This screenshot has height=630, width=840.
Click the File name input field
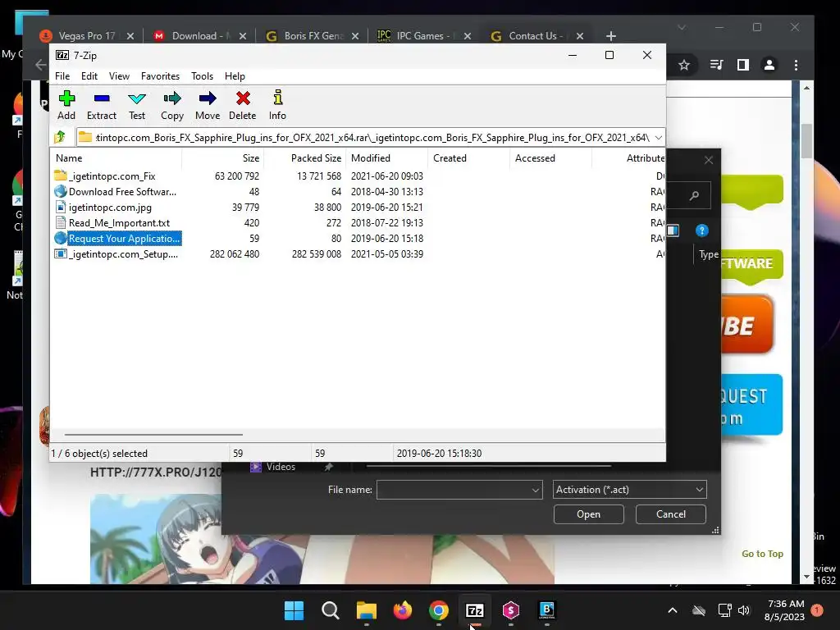[459, 490]
